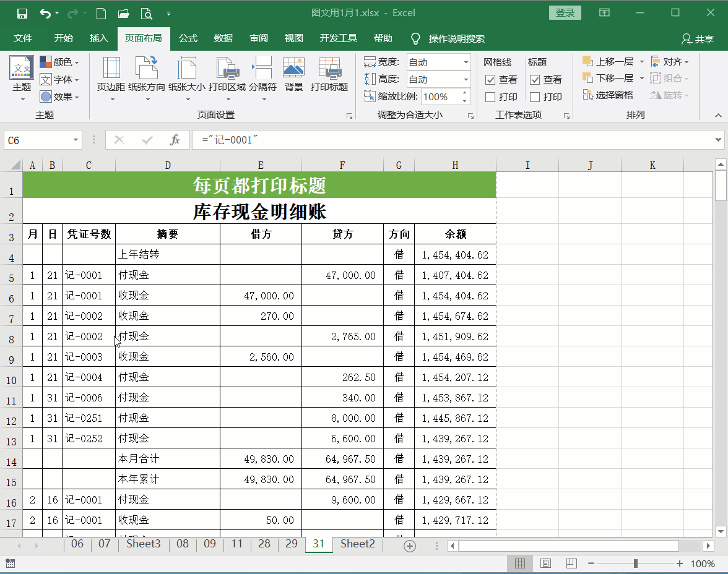Open the 打印标题 (Print Titles) dialog

tap(330, 75)
